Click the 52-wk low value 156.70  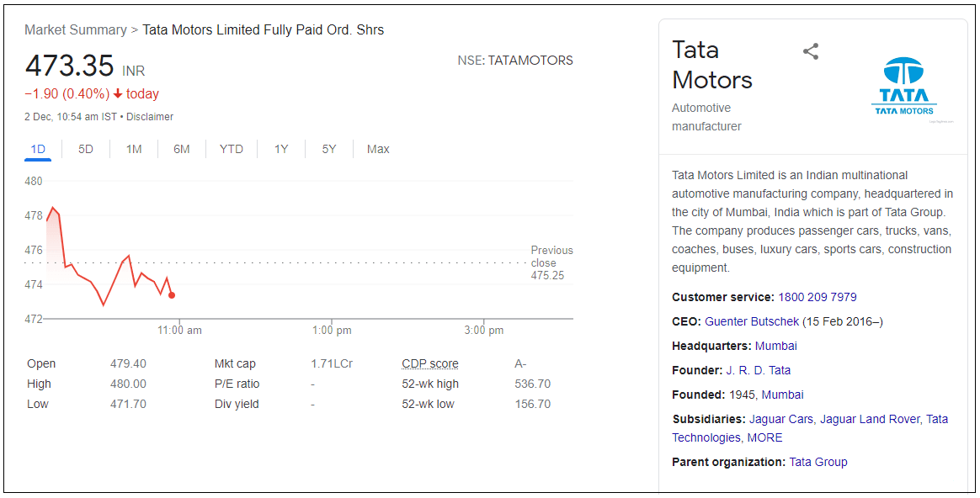(x=532, y=404)
